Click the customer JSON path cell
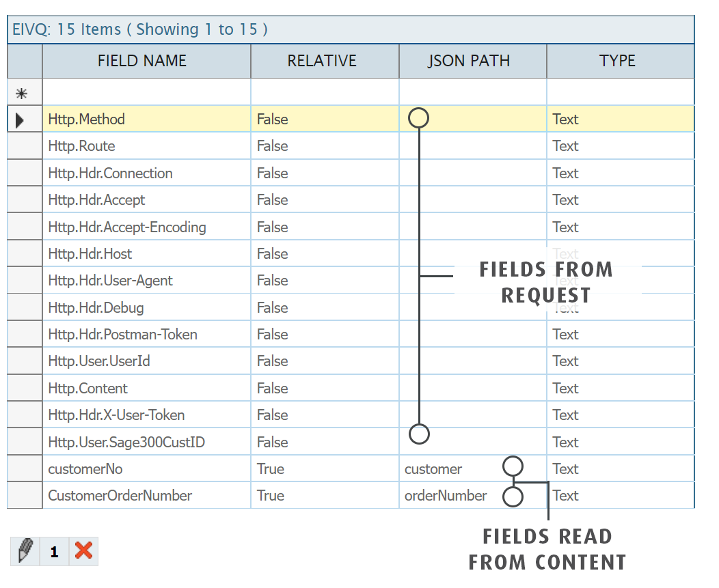Image resolution: width=719 pixels, height=588 pixels. 433,469
